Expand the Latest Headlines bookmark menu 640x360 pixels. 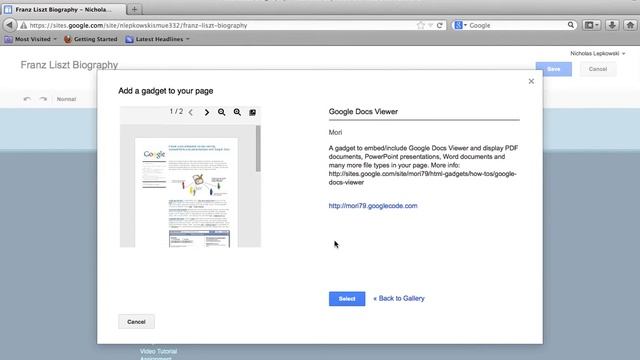pyautogui.click(x=158, y=39)
